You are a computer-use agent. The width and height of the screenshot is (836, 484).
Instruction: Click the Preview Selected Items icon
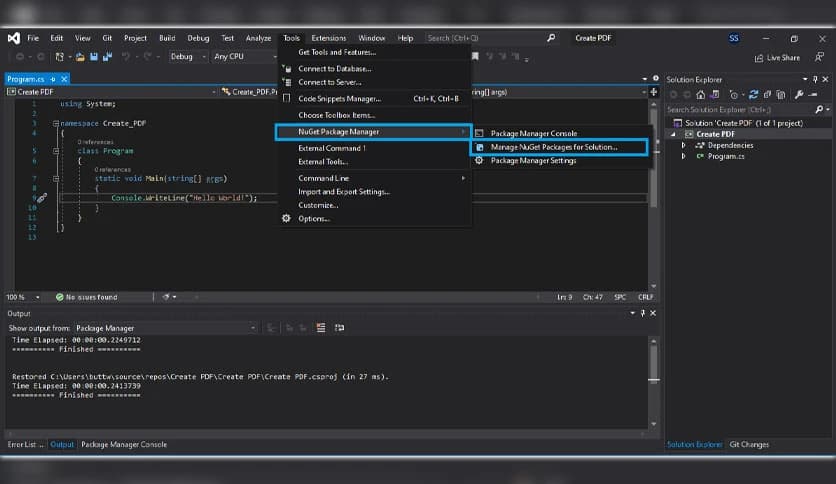tap(813, 95)
